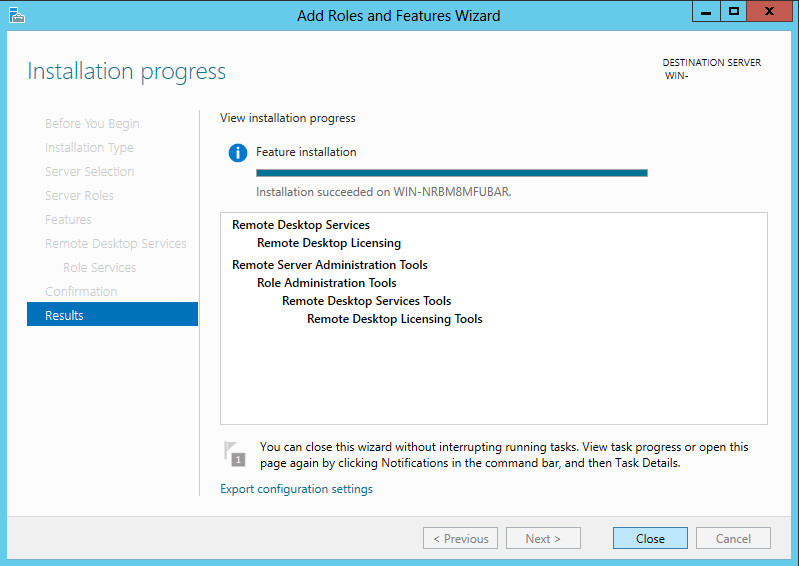Select the Remote Desktop Services sidebar step
Screen dimensions: 799x566
point(116,244)
